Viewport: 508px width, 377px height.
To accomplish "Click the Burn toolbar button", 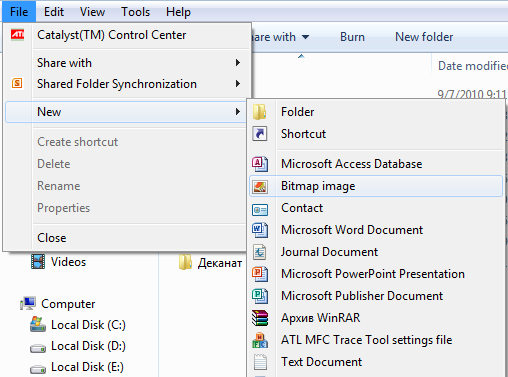I will point(352,37).
